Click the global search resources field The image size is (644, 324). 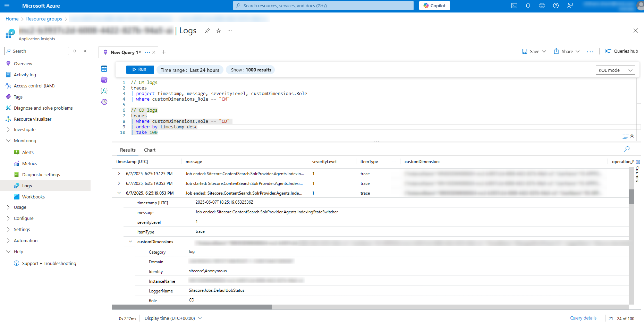pos(323,6)
